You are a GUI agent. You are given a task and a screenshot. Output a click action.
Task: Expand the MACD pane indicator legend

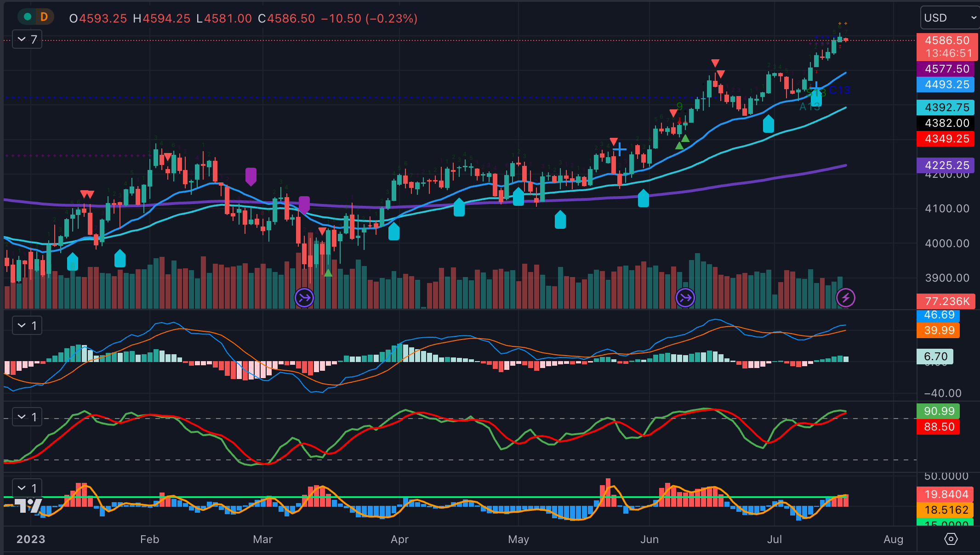coord(27,326)
